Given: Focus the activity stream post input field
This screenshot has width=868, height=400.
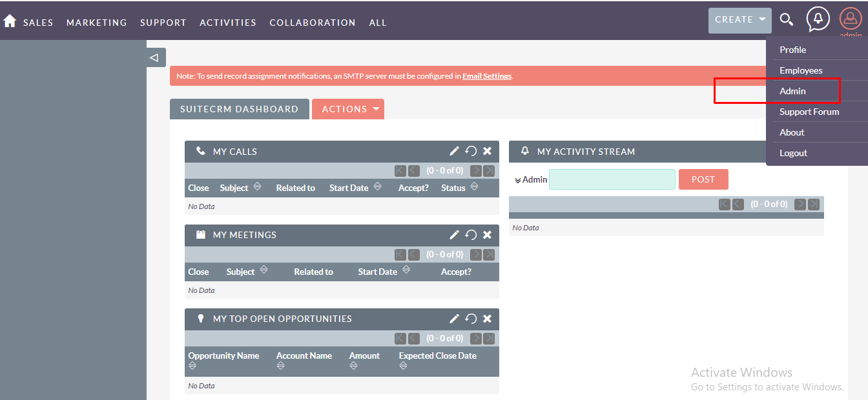Looking at the screenshot, I should [x=612, y=179].
